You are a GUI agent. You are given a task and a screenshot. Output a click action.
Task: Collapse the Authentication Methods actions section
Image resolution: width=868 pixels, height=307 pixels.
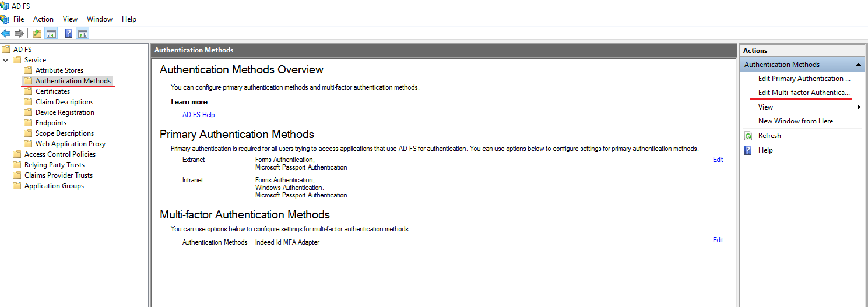pyautogui.click(x=858, y=65)
